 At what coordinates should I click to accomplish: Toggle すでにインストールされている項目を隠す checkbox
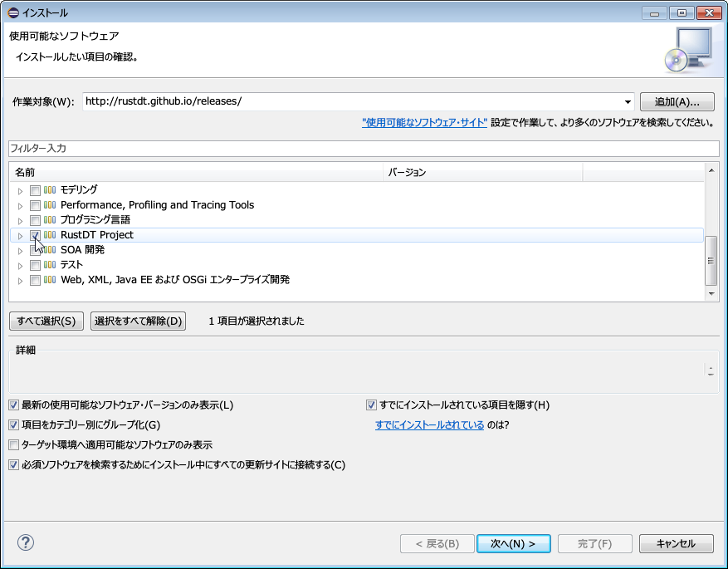(371, 405)
